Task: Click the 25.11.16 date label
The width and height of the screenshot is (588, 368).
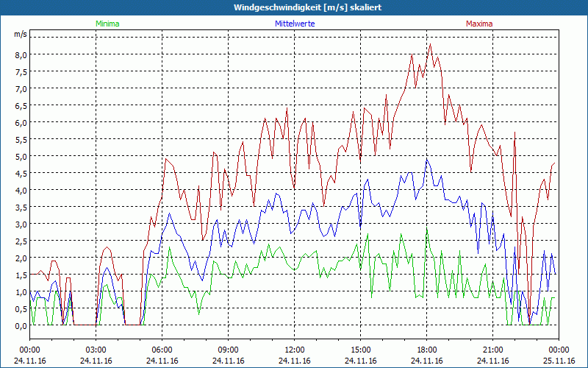Action: [559, 361]
